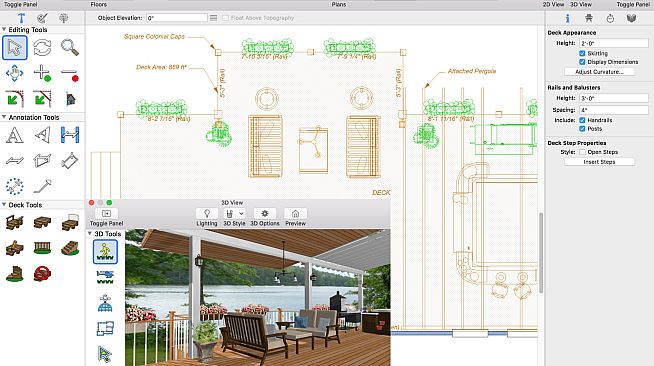Open the Object Elevation options menu icon
This screenshot has height=366, width=654.
[213, 18]
